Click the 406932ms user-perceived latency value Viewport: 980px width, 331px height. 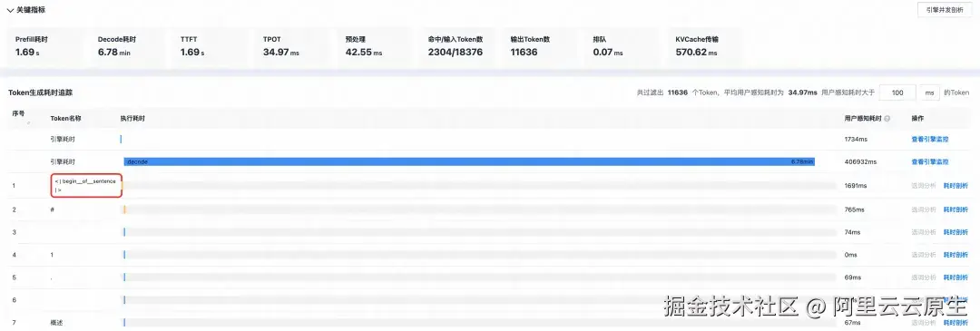(860, 161)
